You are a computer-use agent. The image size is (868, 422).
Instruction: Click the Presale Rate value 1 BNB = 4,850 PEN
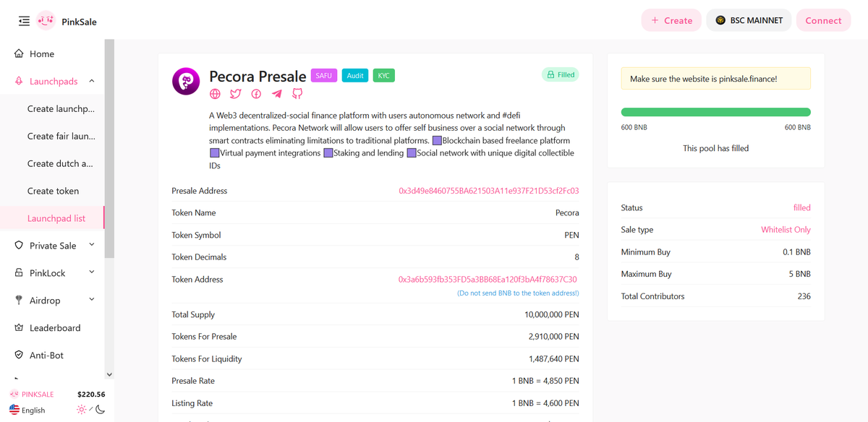(x=545, y=381)
